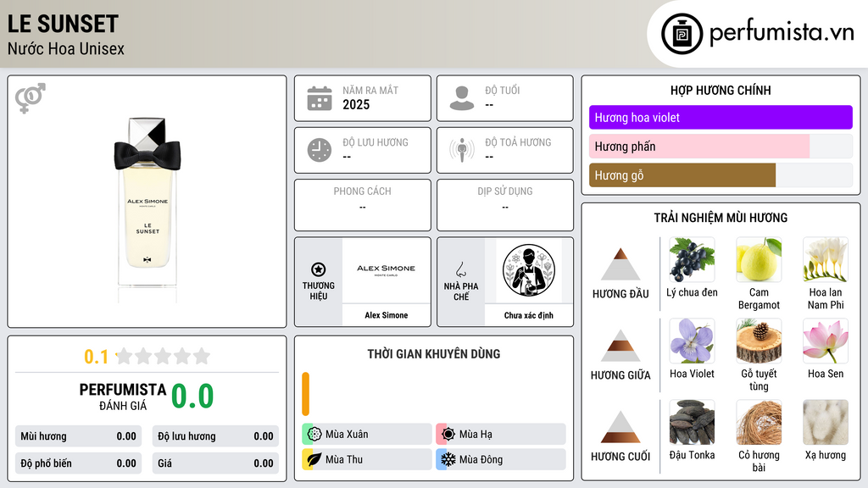Click the calendar icon for launch year
868x488 pixels.
[320, 98]
